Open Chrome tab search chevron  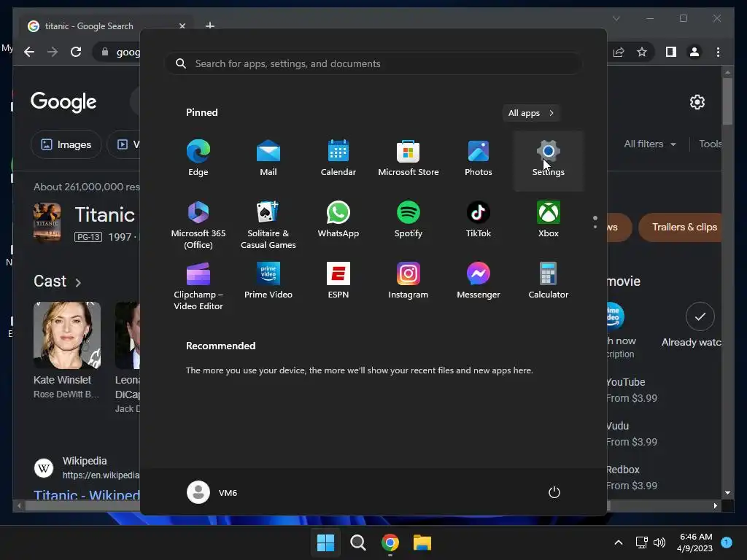point(616,18)
